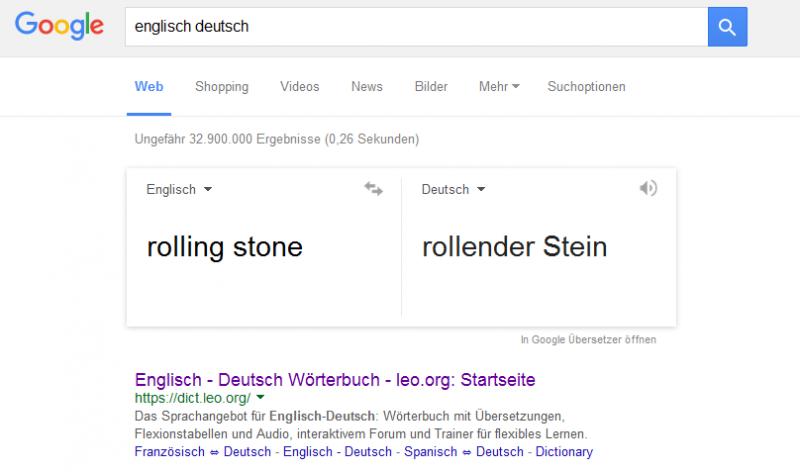Open the leo.org Englisch - Deutsch Wörterbuch result
The height and width of the screenshot is (472, 800).
point(335,380)
